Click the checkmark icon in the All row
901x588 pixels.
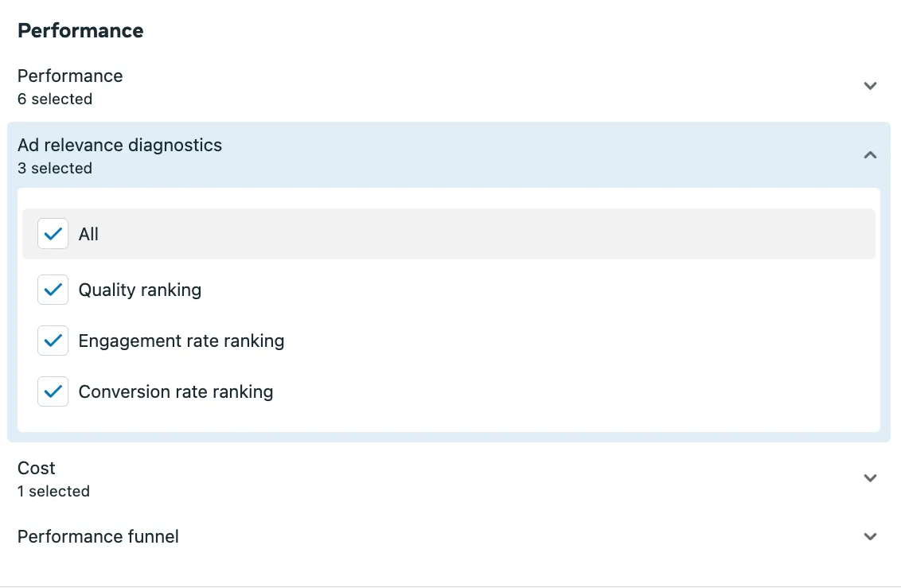click(53, 234)
